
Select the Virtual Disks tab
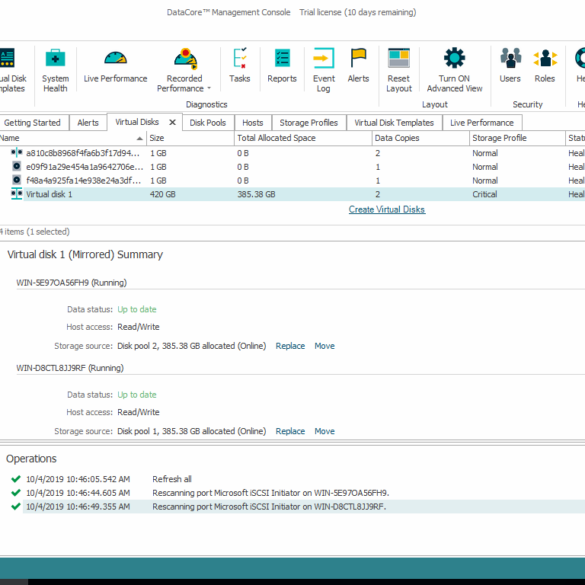pos(137,122)
